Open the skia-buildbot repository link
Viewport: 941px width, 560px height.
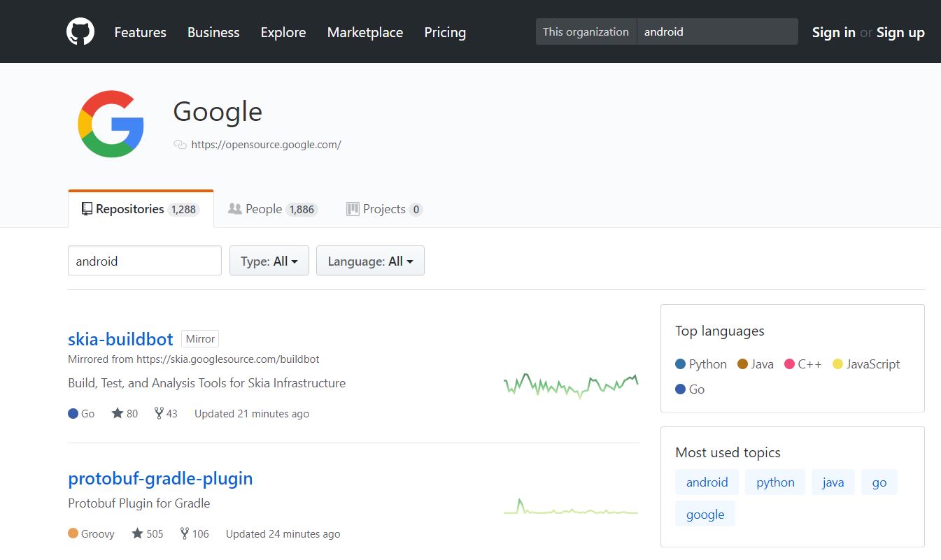click(120, 339)
